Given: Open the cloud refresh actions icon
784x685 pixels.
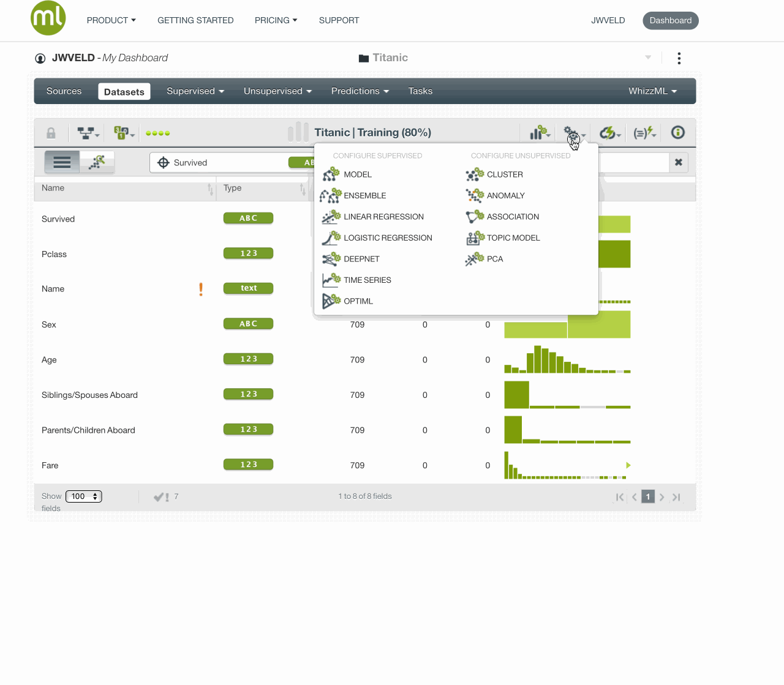Looking at the screenshot, I should coord(609,133).
